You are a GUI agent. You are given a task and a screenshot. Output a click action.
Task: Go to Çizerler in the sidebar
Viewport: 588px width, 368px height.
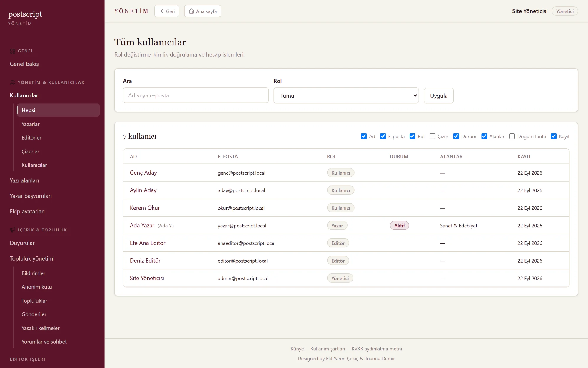pos(30,152)
